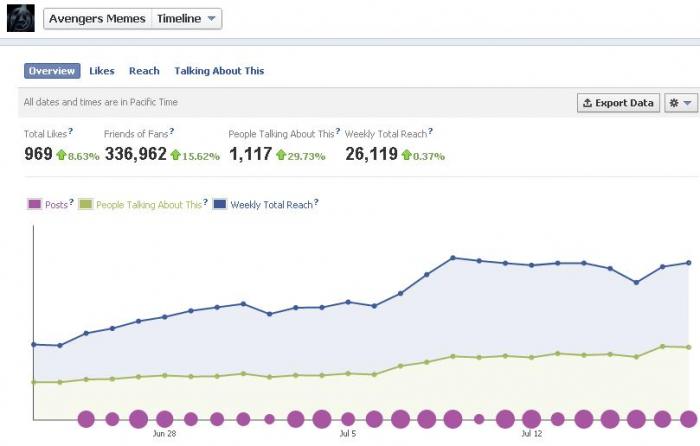The image size is (700, 446).
Task: Click the peak point on Weekly Total Reach line
Action: coord(453,258)
